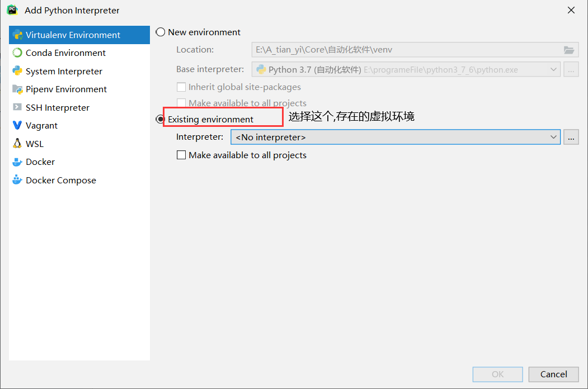Click the Docker whale icon

tap(16, 162)
